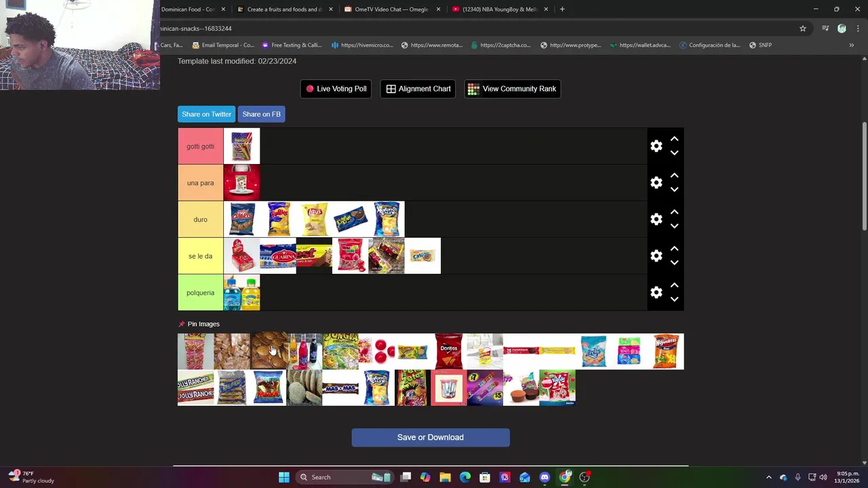Bookmark this page with star icon
Screen dimensions: 868x488
(803, 28)
